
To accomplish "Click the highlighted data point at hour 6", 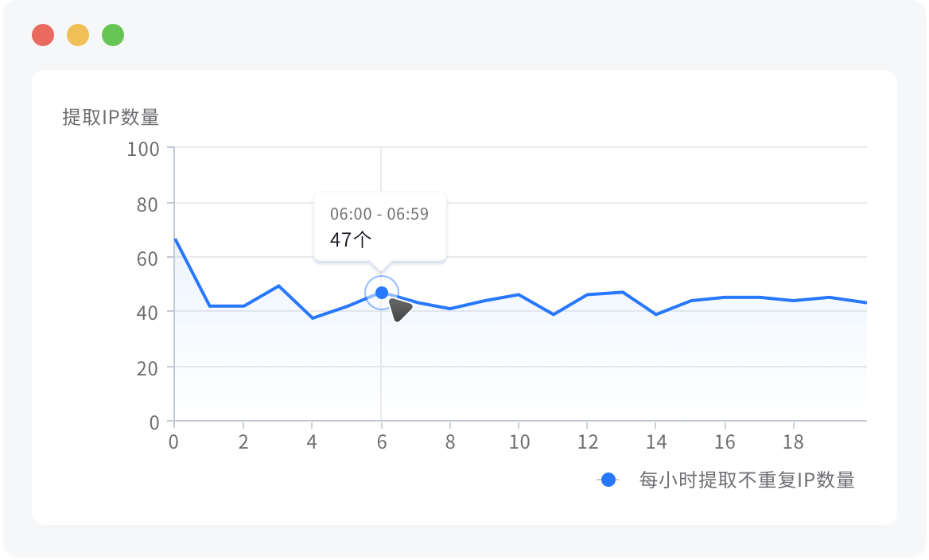I will coord(382,293).
